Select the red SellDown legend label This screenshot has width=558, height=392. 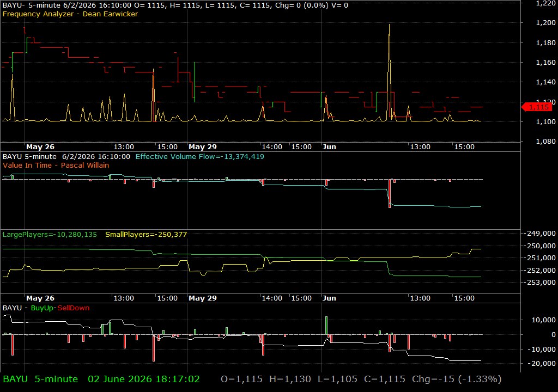[74, 308]
